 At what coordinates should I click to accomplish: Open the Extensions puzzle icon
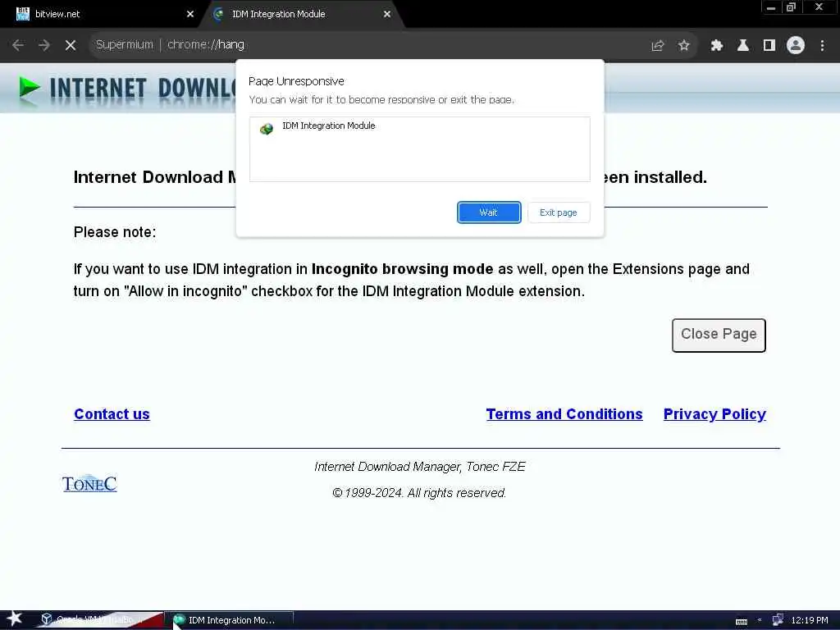pos(716,46)
